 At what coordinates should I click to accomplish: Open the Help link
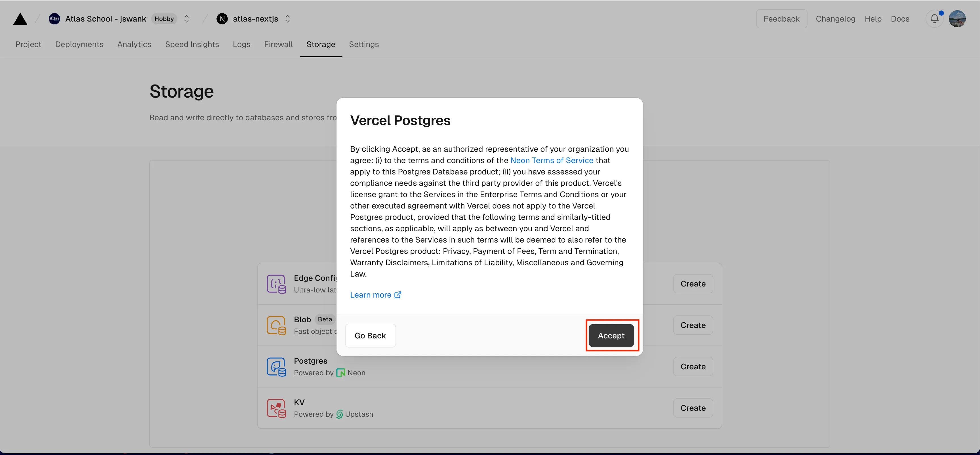pos(873,19)
